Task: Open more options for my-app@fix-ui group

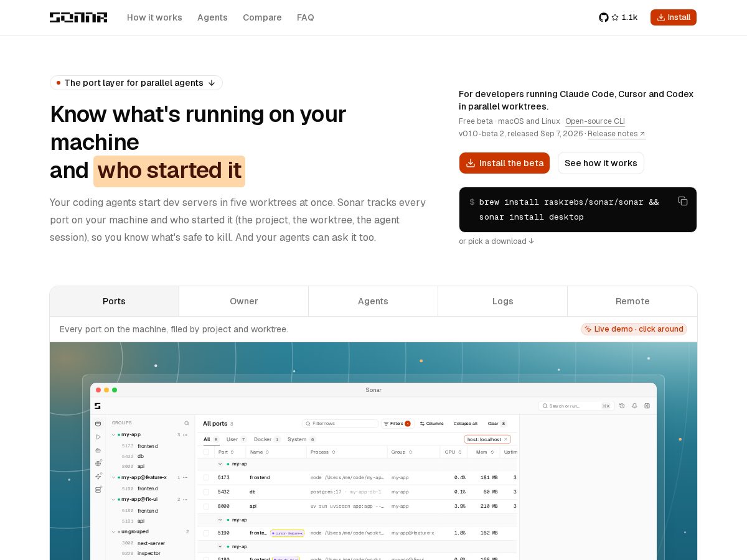Action: [x=186, y=499]
